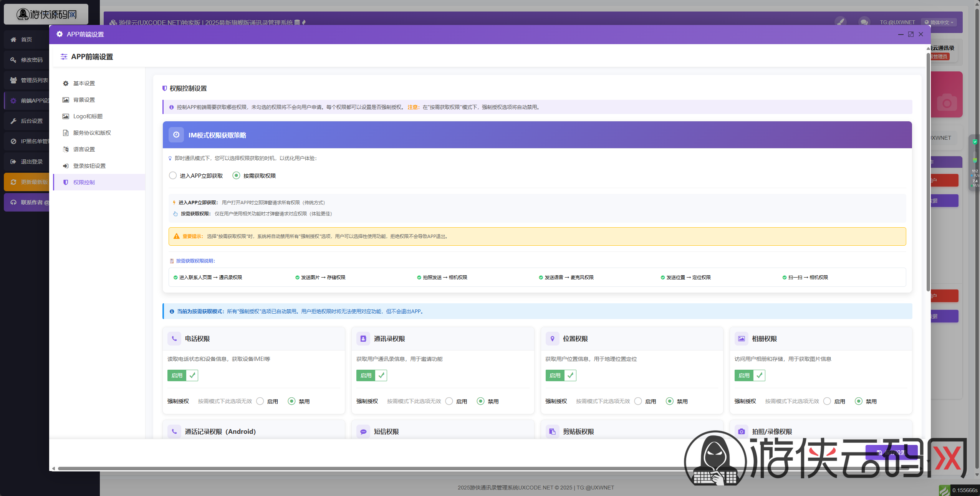Click the dialog's vertical scrollbar
The width and height of the screenshot is (980, 496).
tap(928, 173)
